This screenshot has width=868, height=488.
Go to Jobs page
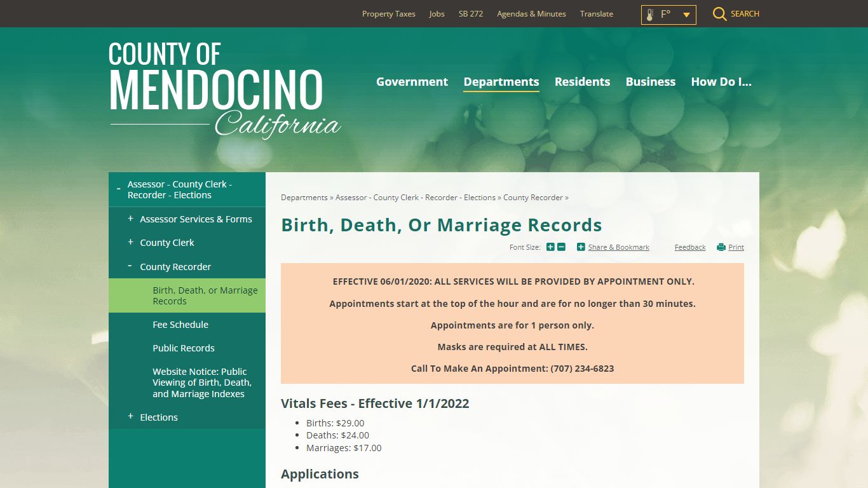[437, 14]
